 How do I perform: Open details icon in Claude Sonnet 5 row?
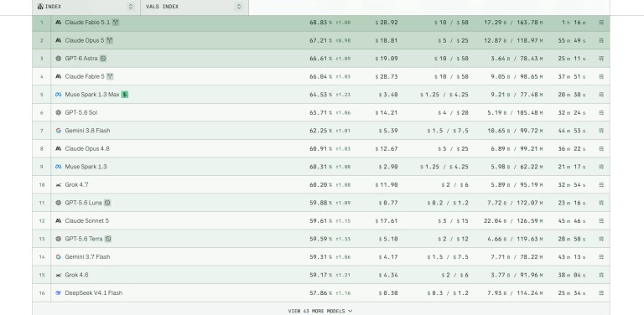point(601,221)
